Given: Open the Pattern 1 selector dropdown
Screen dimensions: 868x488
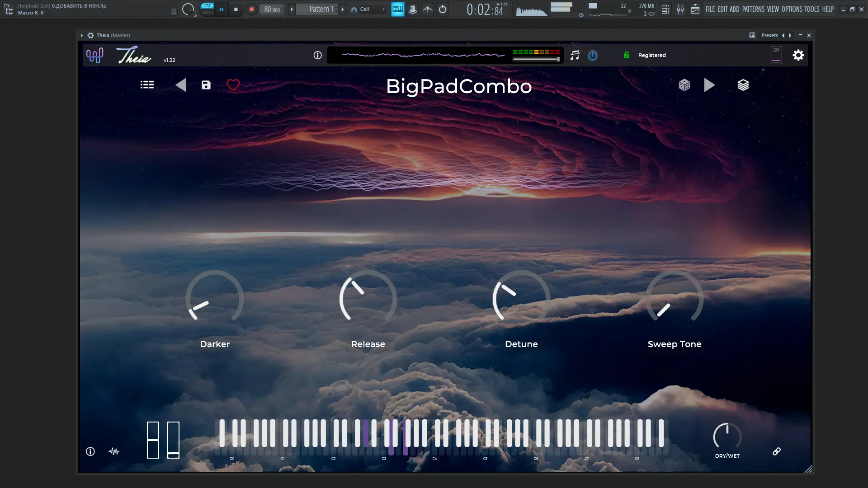Looking at the screenshot, I should point(321,9).
